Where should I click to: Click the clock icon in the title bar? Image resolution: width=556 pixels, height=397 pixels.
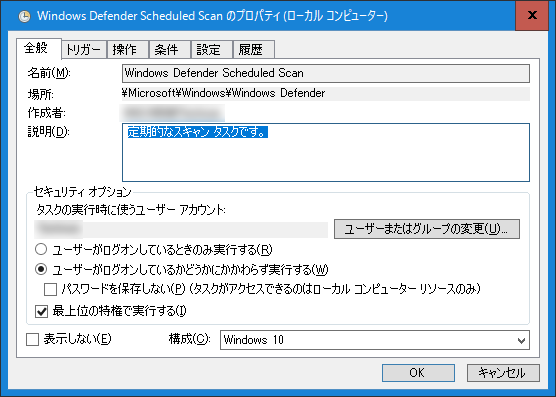(24, 16)
